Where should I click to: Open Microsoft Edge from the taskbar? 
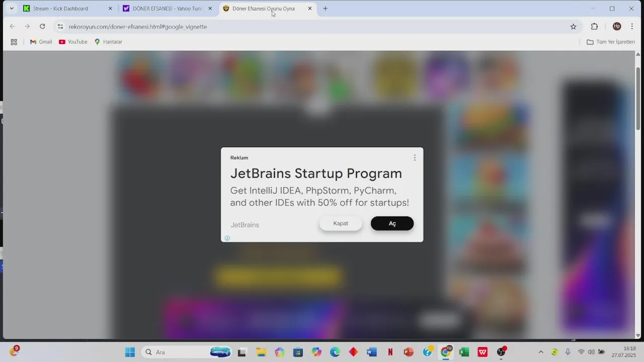pos(335,352)
